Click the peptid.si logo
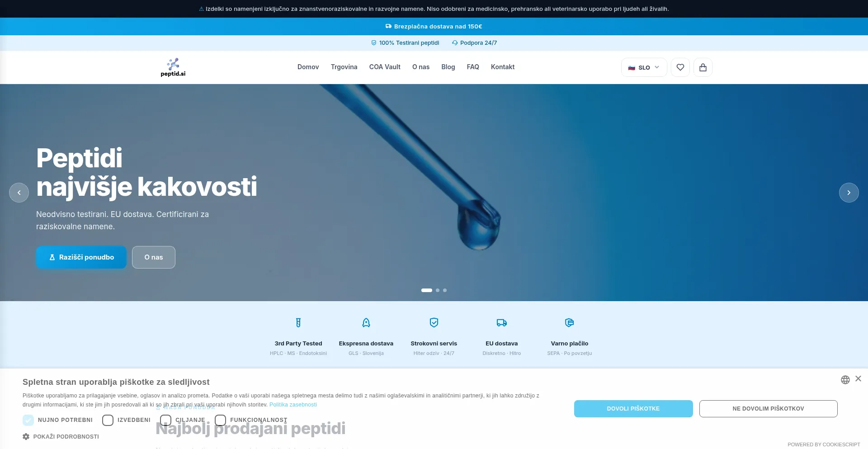The image size is (868, 449). pos(173,67)
